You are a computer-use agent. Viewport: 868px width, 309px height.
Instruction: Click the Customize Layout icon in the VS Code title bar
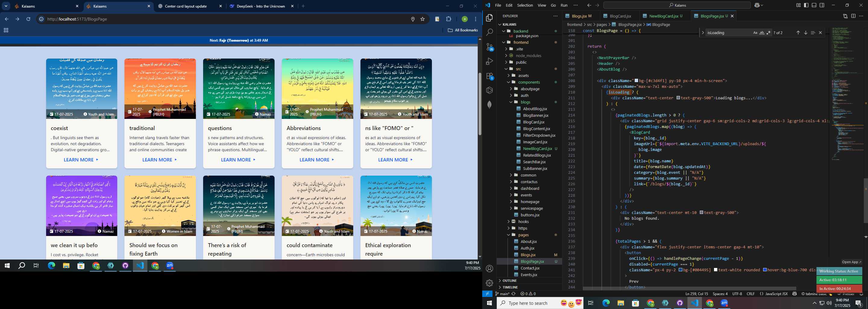[x=798, y=5]
